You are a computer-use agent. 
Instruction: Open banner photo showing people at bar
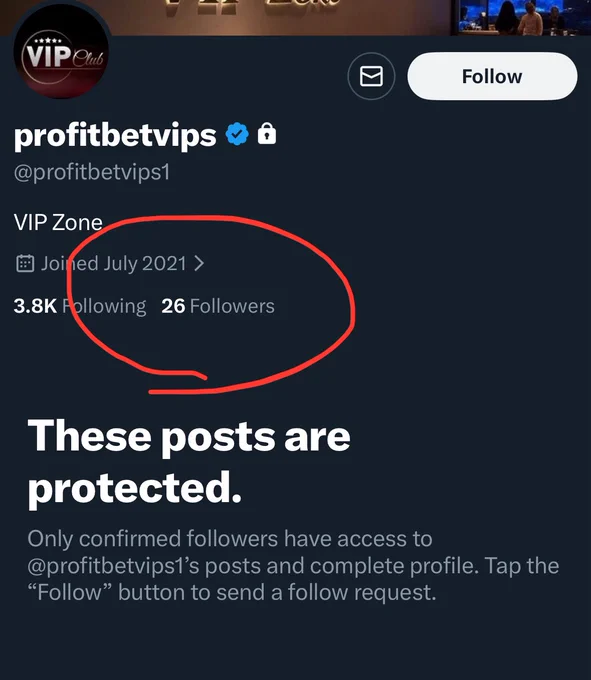point(519,17)
